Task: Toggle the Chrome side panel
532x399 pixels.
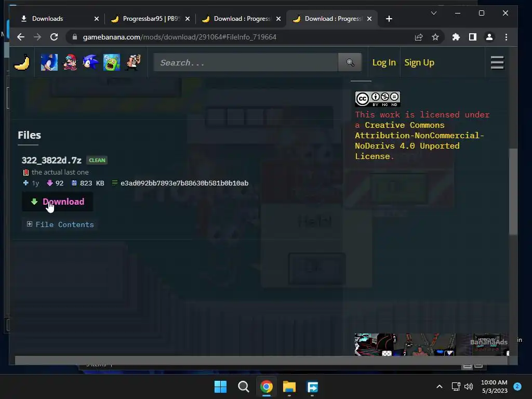Action: pyautogui.click(x=473, y=37)
